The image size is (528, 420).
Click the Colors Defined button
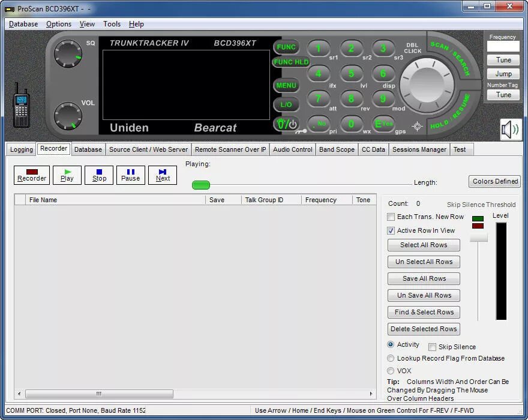tap(494, 182)
